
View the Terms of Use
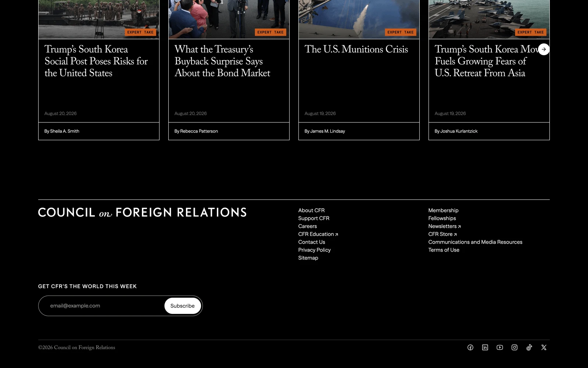444,250
